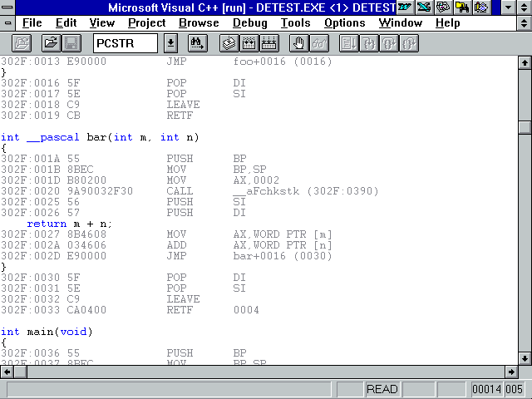Click the 00014 line number status field
Screen dimensions: 532x399
pyautogui.click(x=486, y=389)
